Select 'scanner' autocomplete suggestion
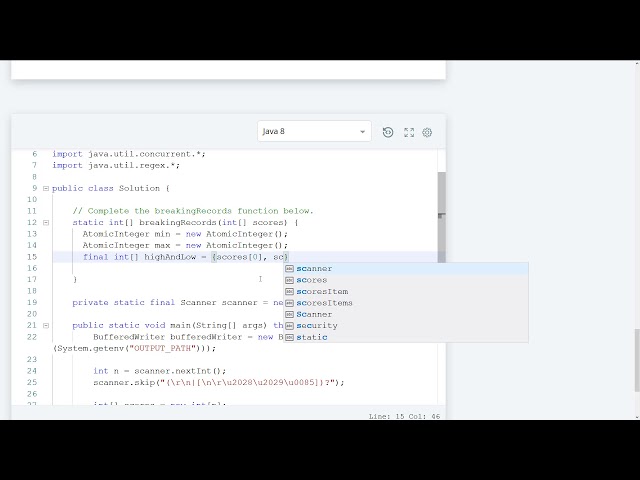 tap(406, 269)
